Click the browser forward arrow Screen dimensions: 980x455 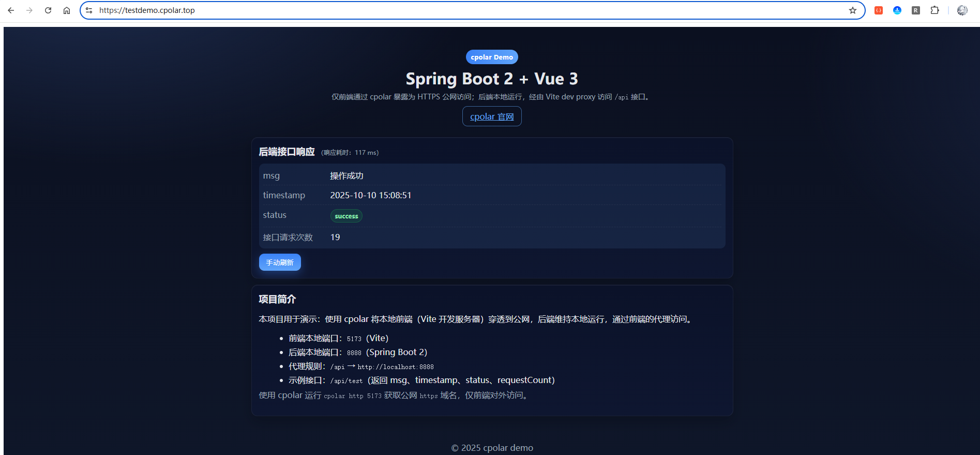tap(29, 10)
